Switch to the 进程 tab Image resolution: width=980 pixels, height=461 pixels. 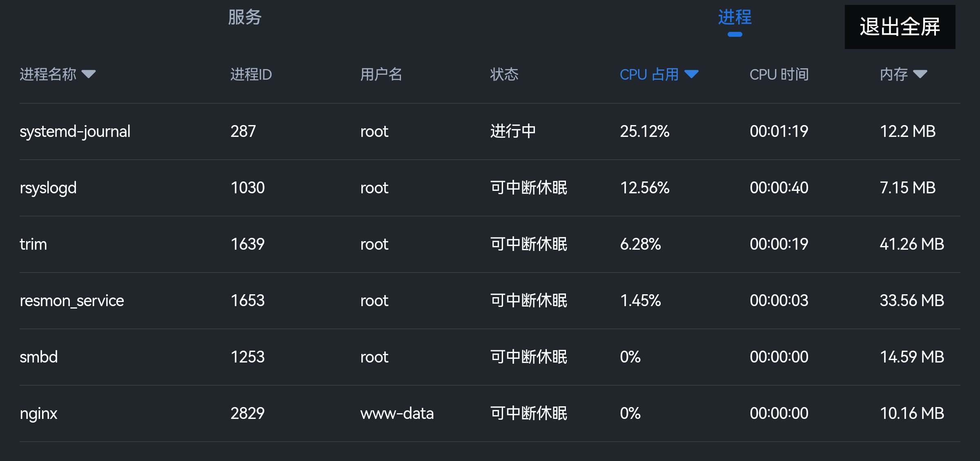click(734, 18)
